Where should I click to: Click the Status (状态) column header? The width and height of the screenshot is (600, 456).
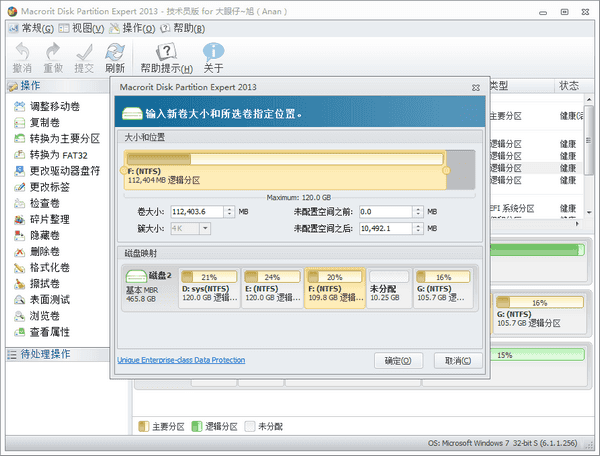tap(569, 86)
